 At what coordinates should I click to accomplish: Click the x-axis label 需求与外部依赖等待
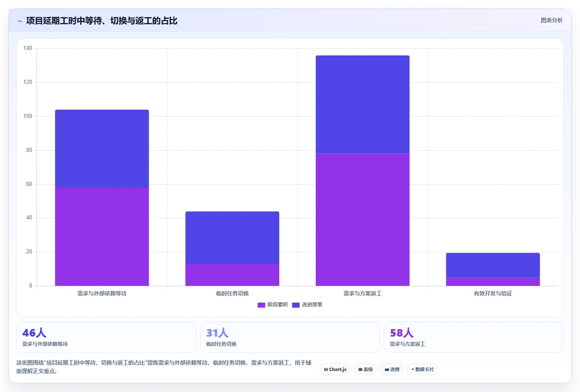pyautogui.click(x=102, y=293)
